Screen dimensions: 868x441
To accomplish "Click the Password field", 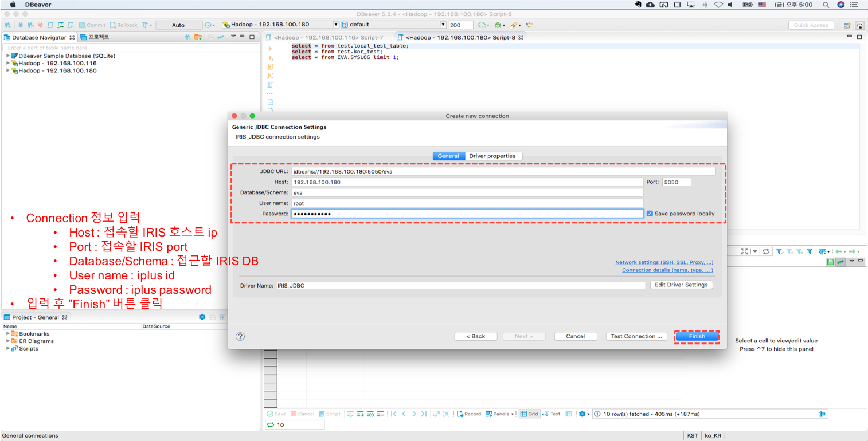I will tap(467, 214).
